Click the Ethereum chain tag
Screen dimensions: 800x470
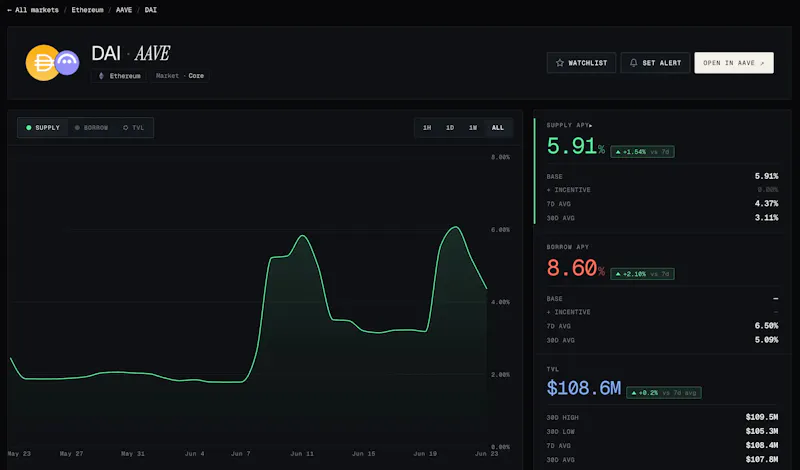pyautogui.click(x=119, y=76)
